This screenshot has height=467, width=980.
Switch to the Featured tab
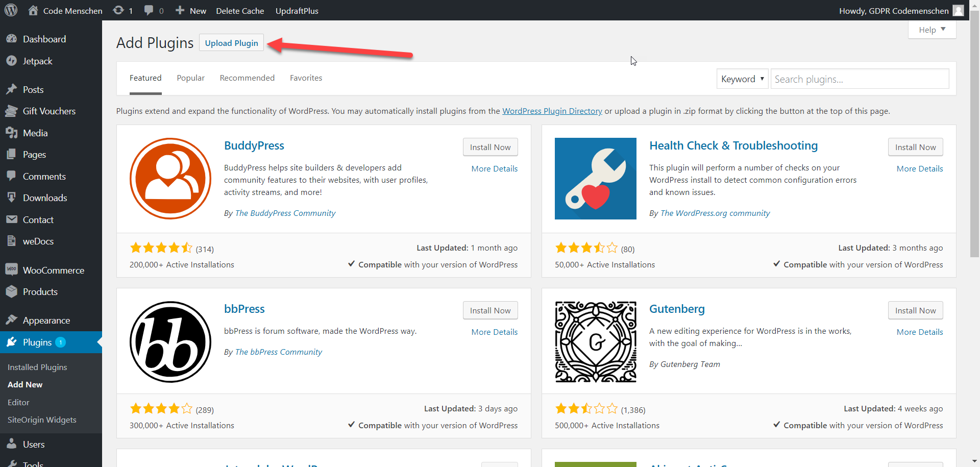pos(145,78)
